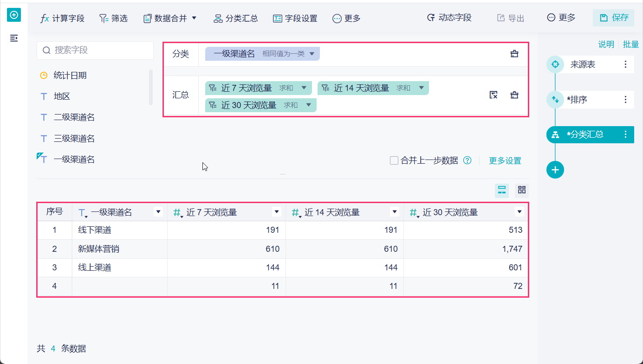The height and width of the screenshot is (364, 643).
Task: Open the 合并上一步数据 help tooltip icon
Action: click(468, 160)
